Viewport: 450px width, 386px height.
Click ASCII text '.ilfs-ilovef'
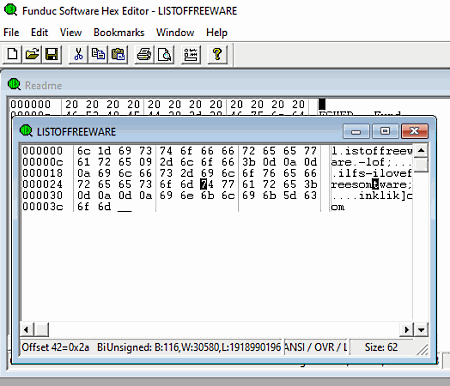tap(372, 173)
